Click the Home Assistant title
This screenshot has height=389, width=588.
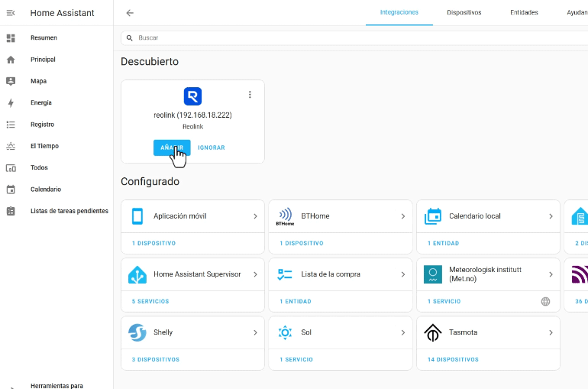pos(63,13)
